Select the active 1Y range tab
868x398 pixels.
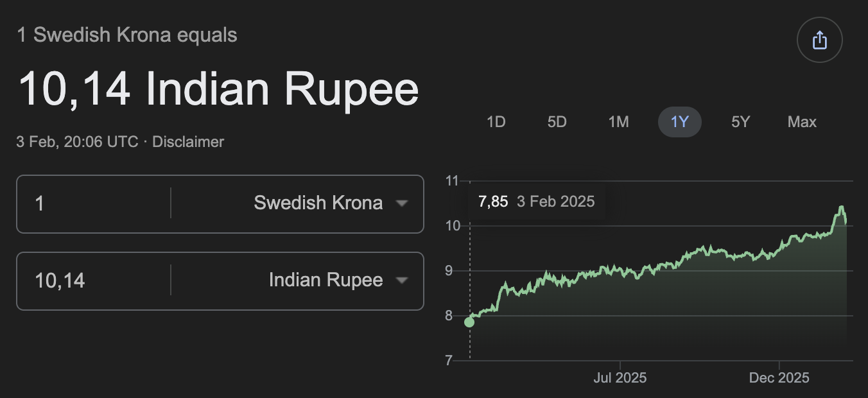click(x=679, y=122)
